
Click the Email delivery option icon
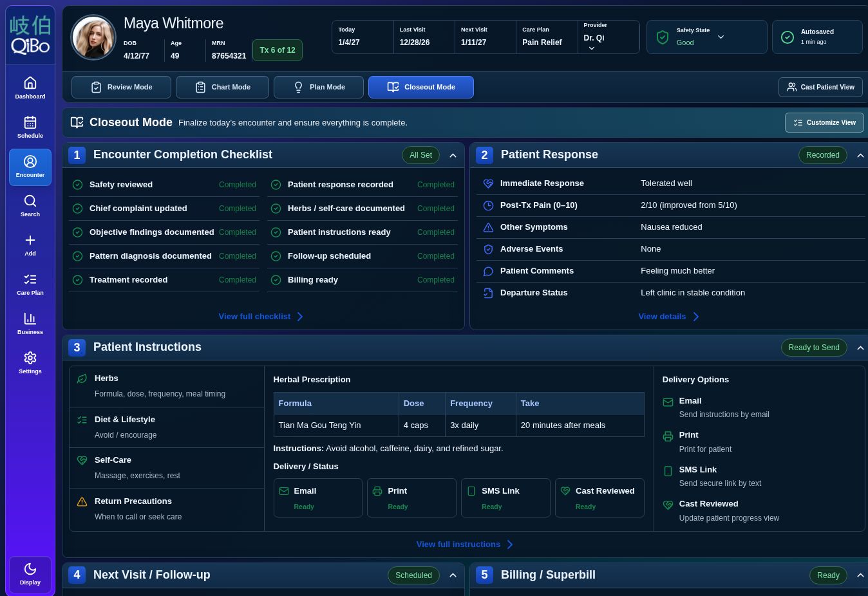668,402
